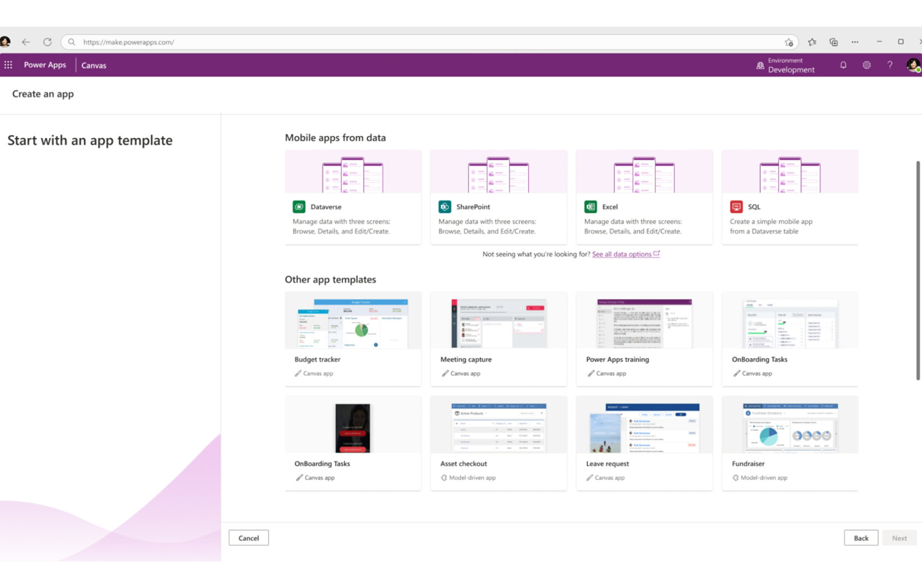The height and width of the screenshot is (588, 922).
Task: Click Power Apps in the top bar
Action: [45, 65]
